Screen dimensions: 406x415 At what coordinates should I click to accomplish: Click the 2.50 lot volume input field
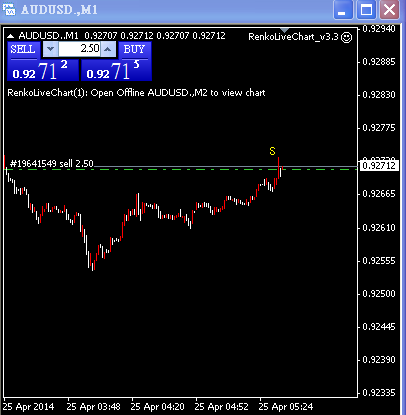(79, 49)
